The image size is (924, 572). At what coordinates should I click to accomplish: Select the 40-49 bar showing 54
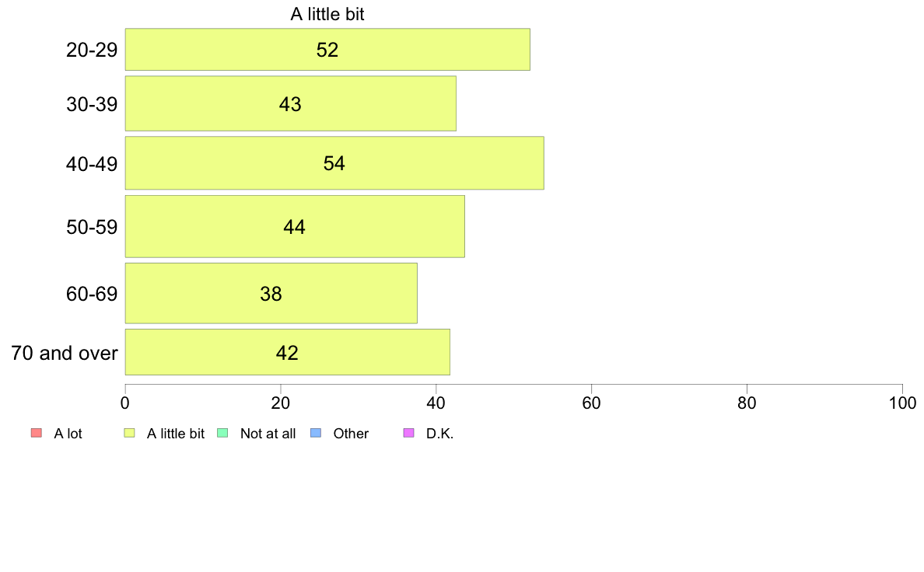[334, 163]
